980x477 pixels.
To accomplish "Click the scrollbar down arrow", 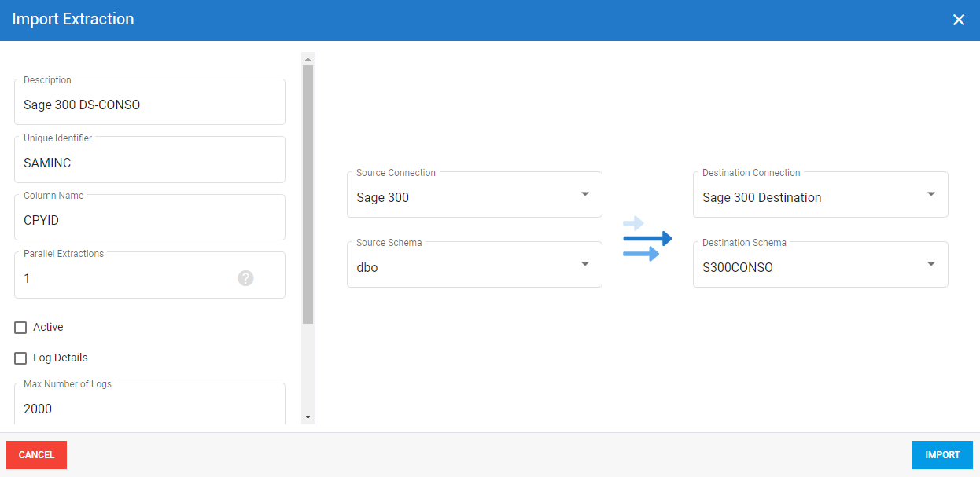I will pyautogui.click(x=308, y=417).
